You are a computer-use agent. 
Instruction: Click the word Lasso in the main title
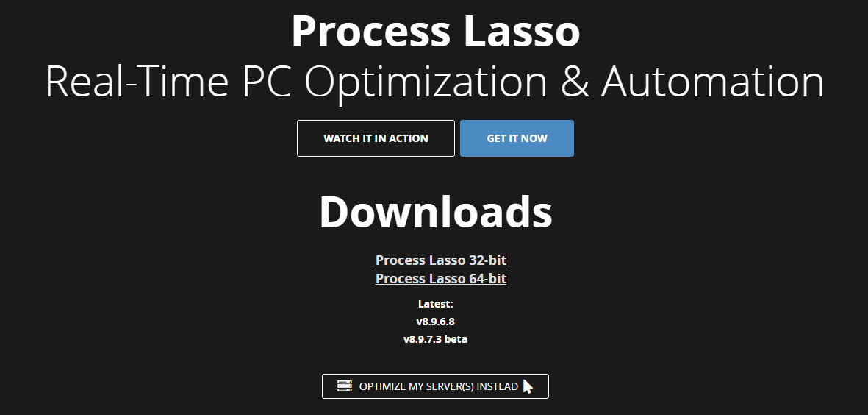click(522, 31)
